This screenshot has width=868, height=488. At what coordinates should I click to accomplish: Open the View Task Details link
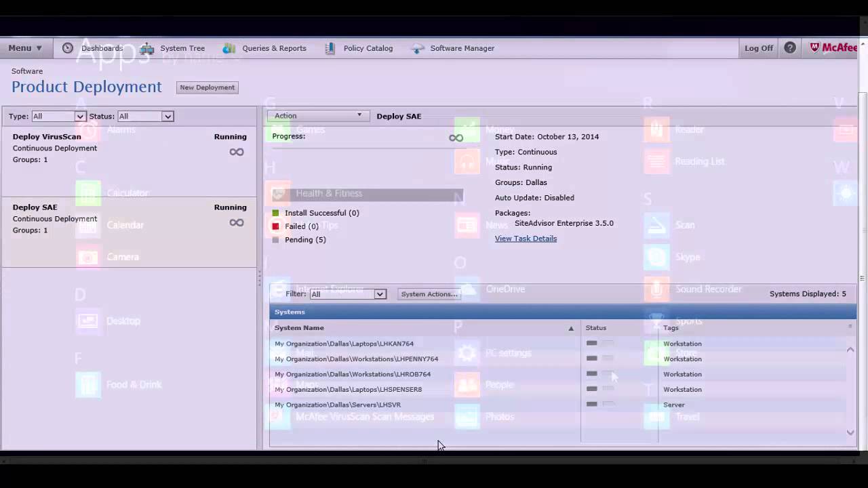(x=526, y=239)
